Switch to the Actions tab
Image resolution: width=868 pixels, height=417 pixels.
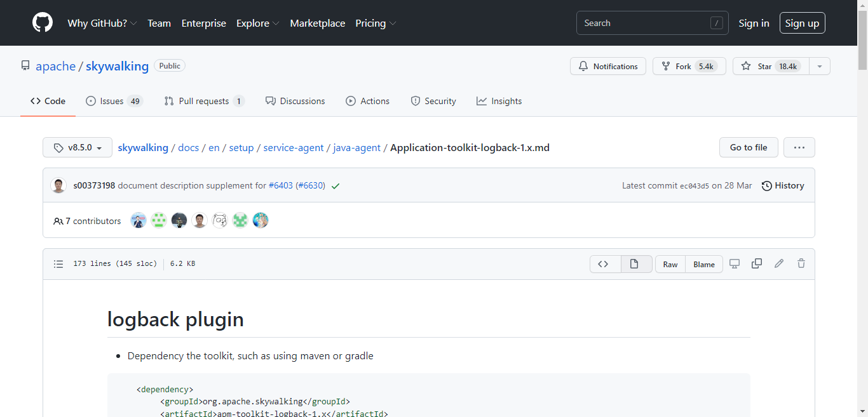click(367, 101)
